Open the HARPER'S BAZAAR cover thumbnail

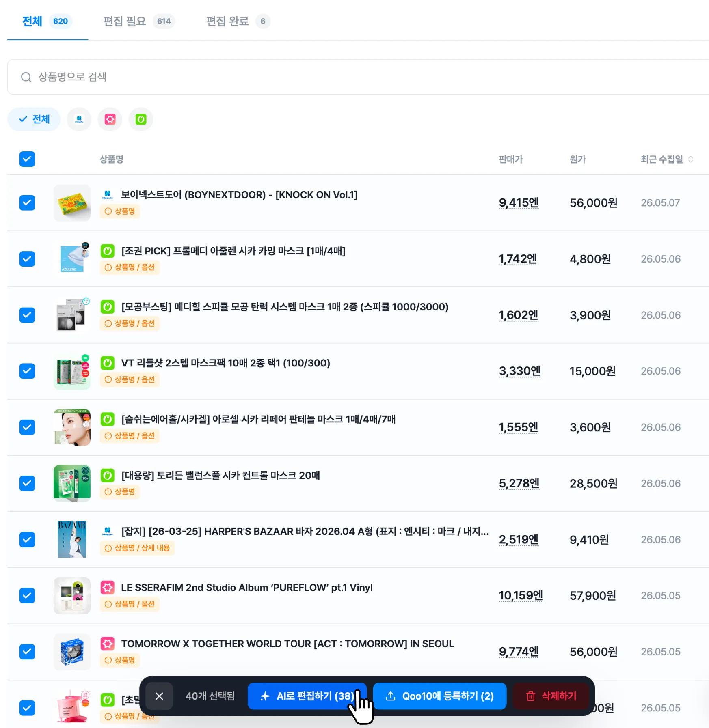point(72,540)
